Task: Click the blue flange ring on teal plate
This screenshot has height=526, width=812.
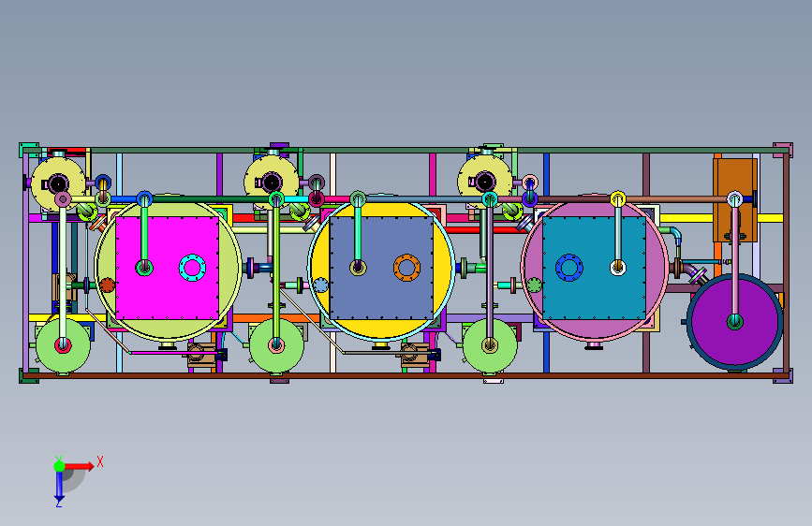Action: 569,268
